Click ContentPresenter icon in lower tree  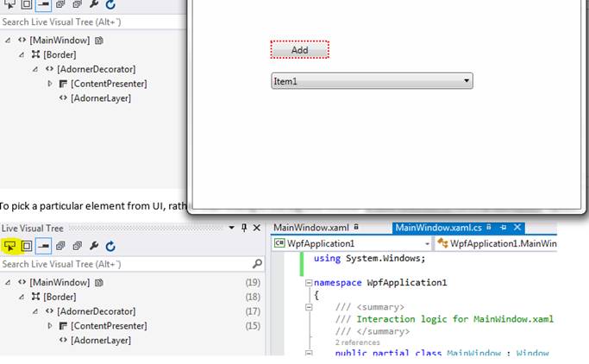click(63, 326)
